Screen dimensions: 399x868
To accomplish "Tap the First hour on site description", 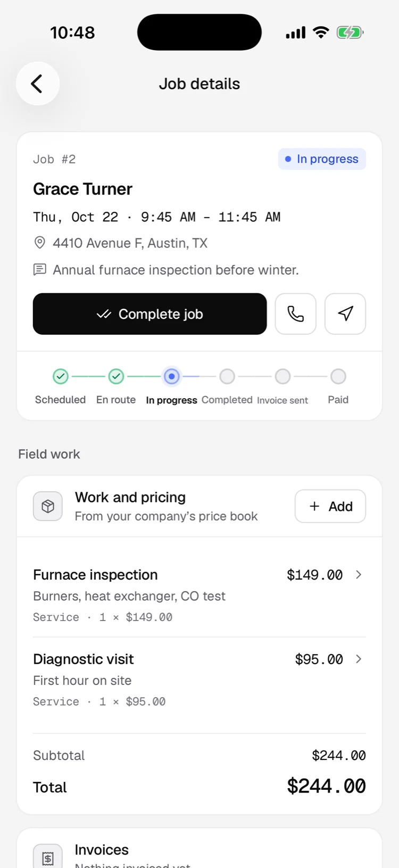I will tap(82, 681).
